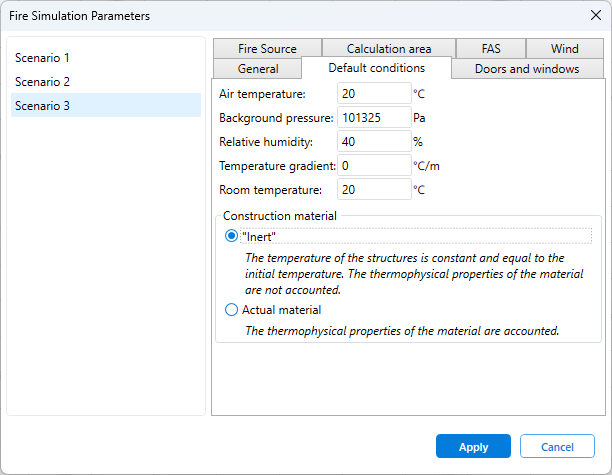Click the Construction material group title
The width and height of the screenshot is (612, 475).
point(279,216)
